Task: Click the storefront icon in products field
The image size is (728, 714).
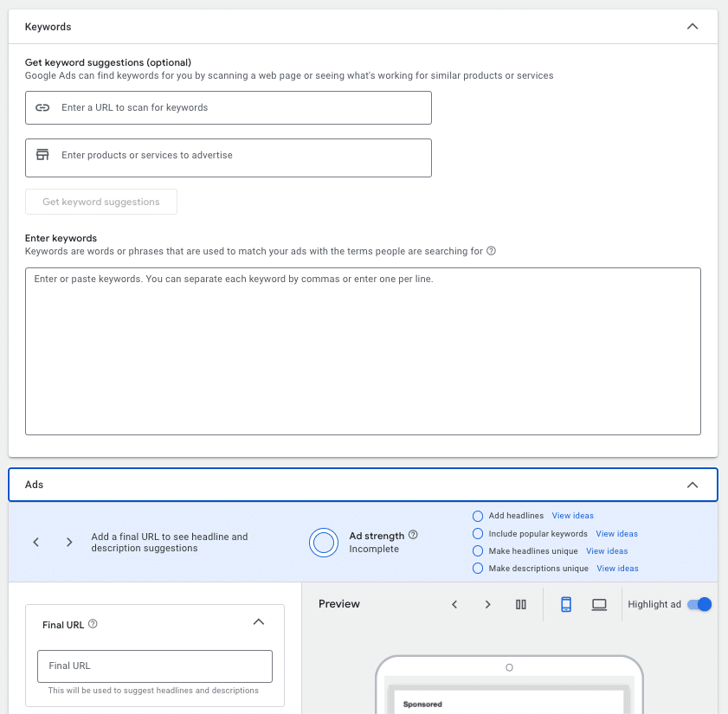Action: (x=42, y=155)
